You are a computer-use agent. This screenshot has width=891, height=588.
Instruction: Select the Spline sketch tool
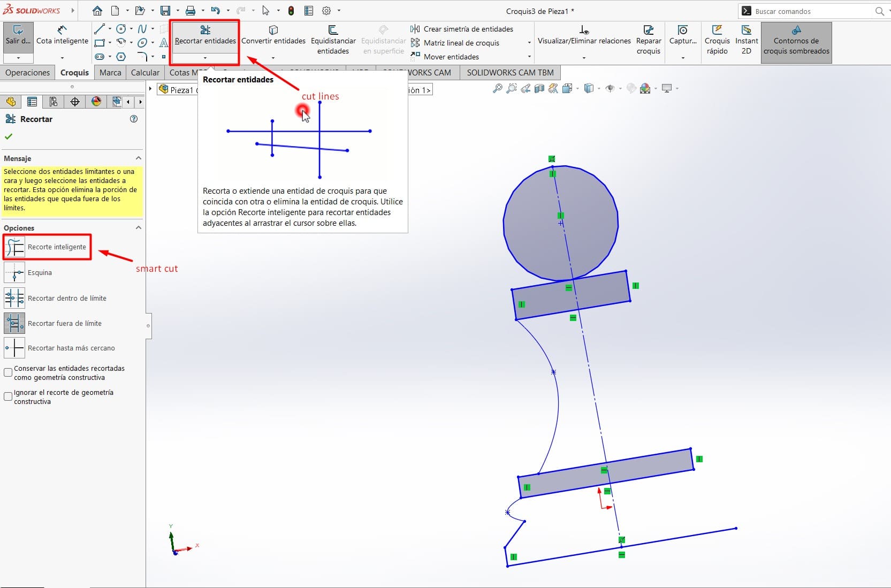click(x=142, y=29)
